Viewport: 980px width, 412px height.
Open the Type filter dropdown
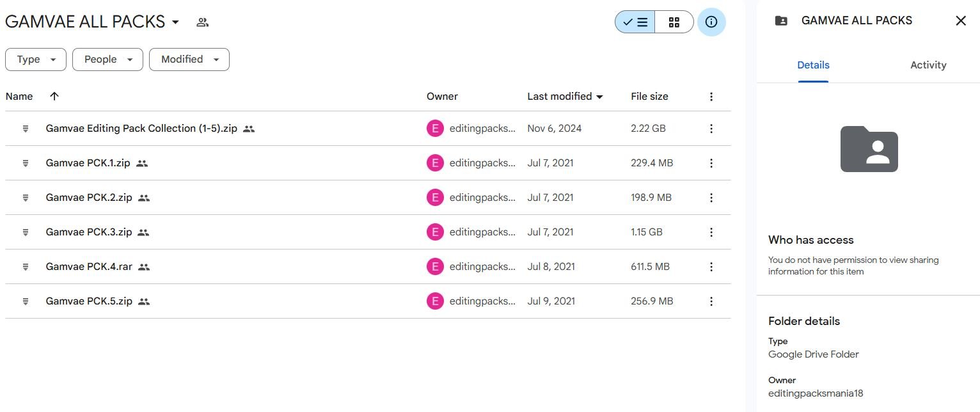coord(35,59)
